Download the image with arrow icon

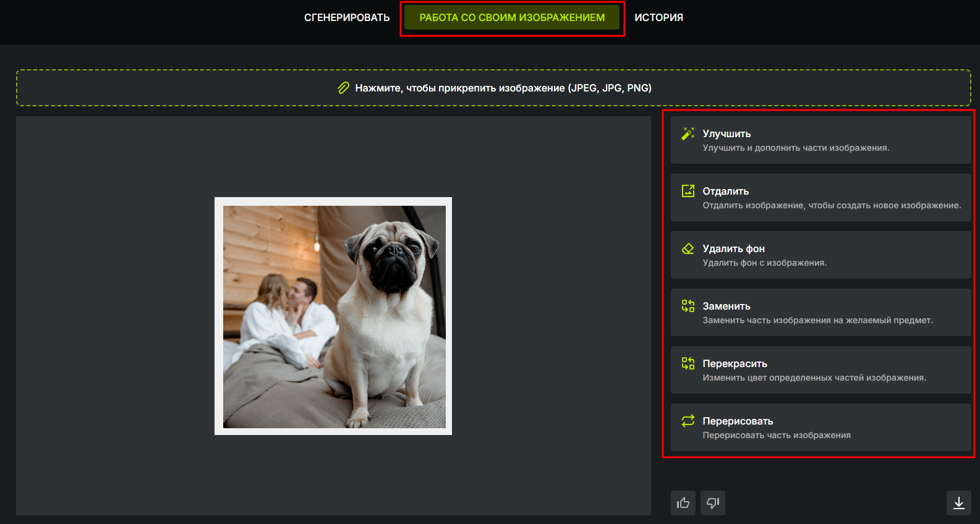click(x=959, y=503)
